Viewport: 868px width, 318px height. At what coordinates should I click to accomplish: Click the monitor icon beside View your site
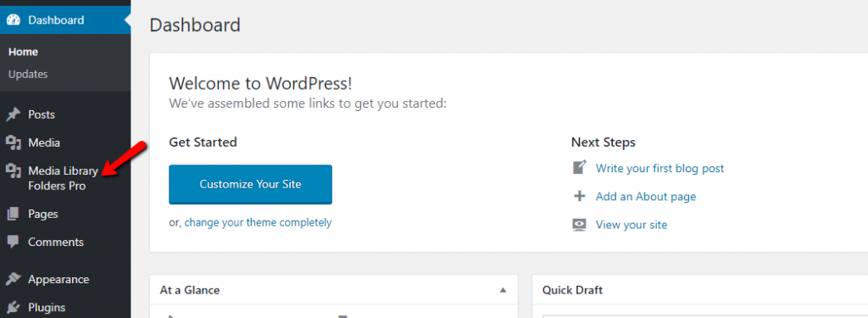(579, 225)
